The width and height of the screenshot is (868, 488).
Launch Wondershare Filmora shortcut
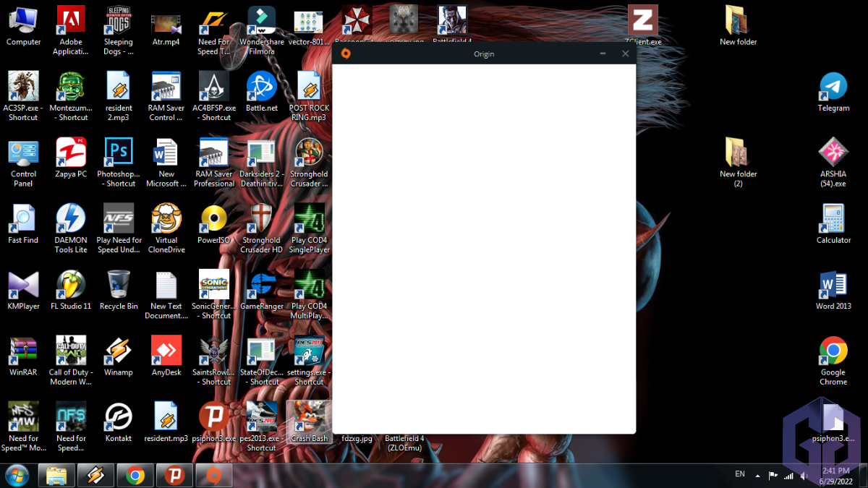(x=262, y=30)
